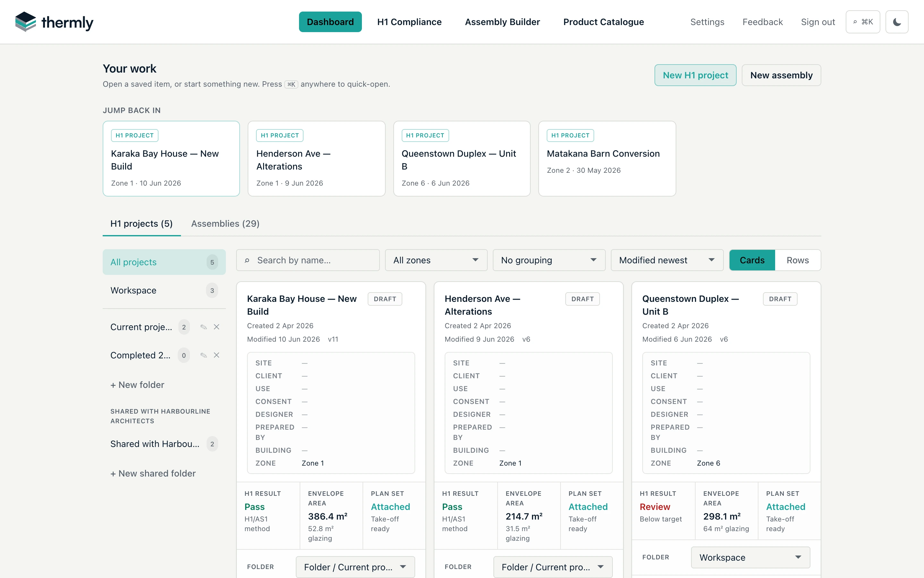Screen dimensions: 924x578
Task: Click Queenstown card Attached plan set
Action: tap(786, 506)
